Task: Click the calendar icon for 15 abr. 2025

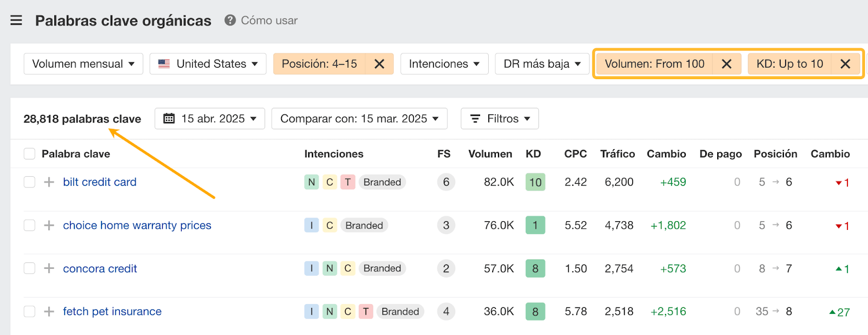Action: [x=169, y=119]
